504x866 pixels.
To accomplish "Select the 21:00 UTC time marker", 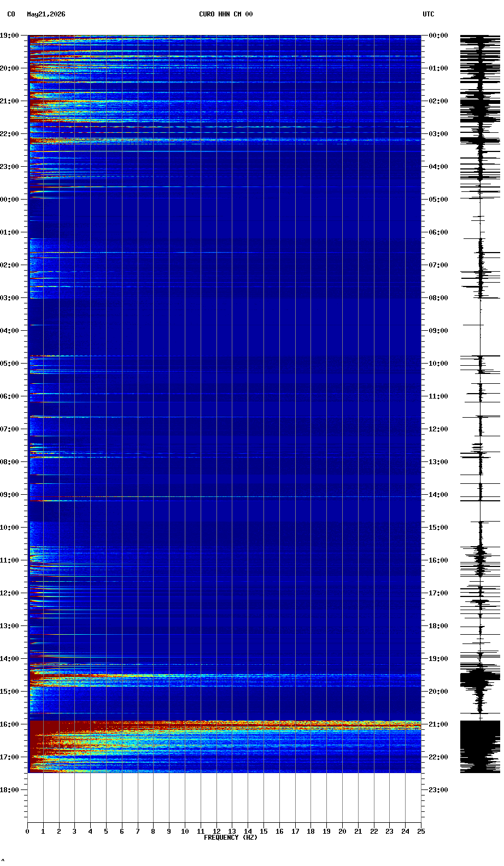I will point(438,724).
